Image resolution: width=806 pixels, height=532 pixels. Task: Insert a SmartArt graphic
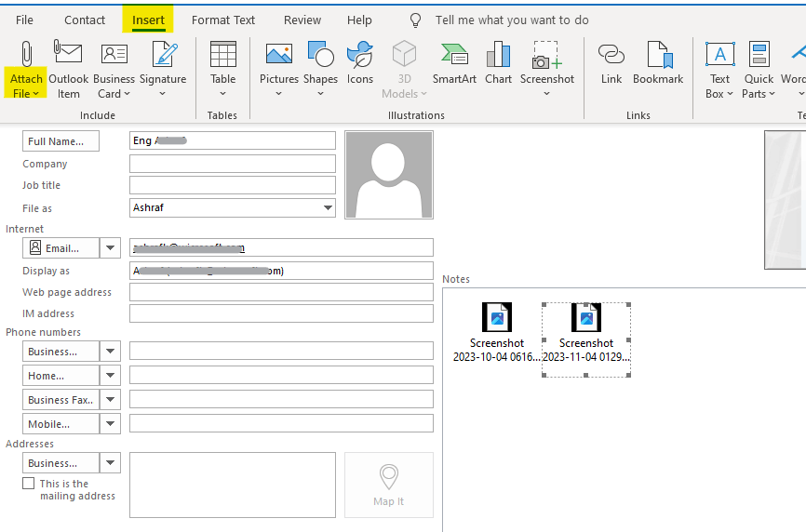coord(454,64)
